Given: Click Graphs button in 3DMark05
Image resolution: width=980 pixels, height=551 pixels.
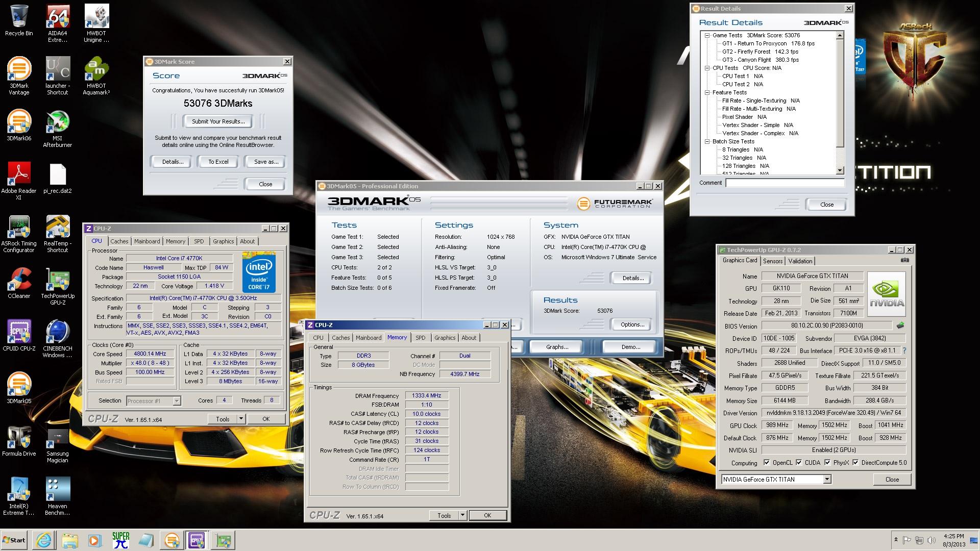Looking at the screenshot, I should point(557,347).
